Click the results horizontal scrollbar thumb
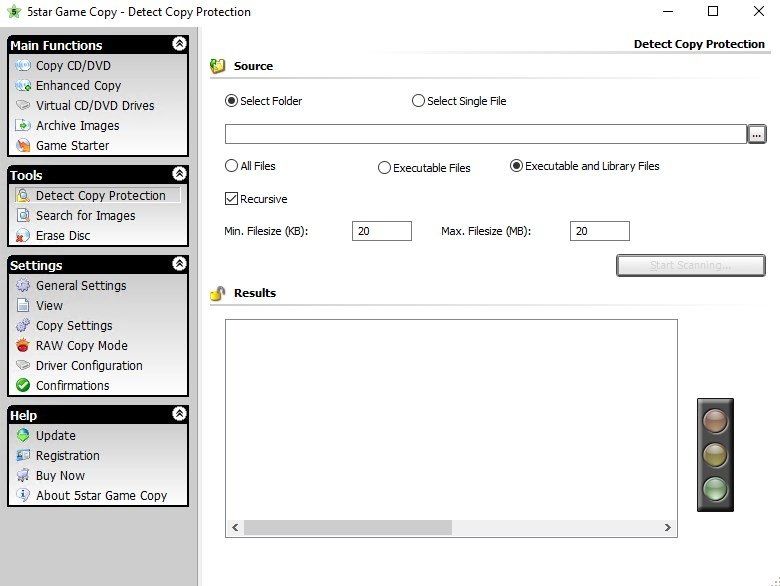Image resolution: width=780 pixels, height=586 pixels. click(348, 527)
